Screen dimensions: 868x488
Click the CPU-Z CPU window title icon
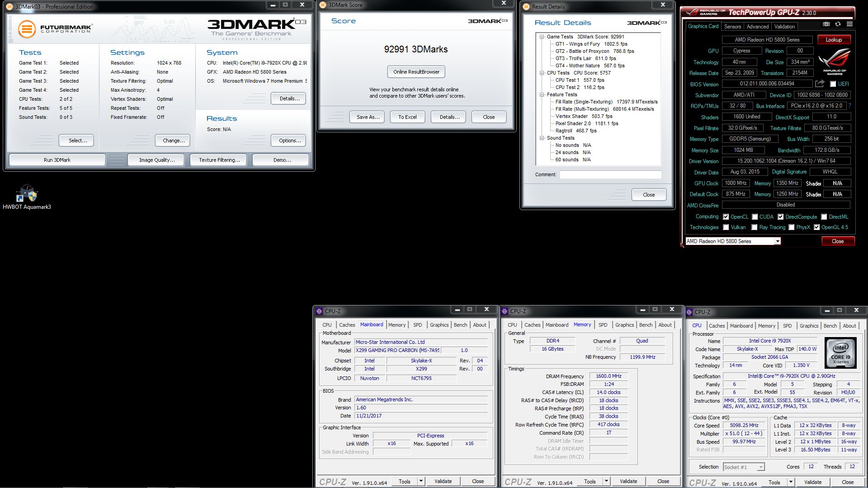689,312
